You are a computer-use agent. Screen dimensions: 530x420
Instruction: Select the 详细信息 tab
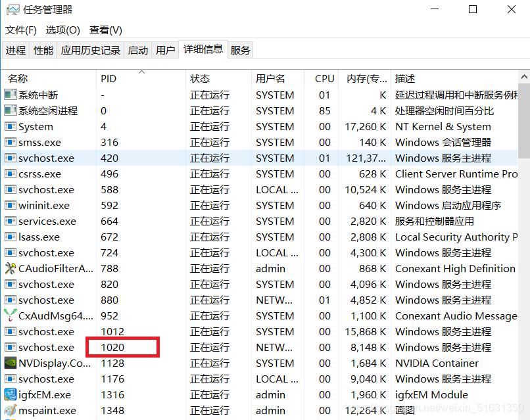pos(203,49)
